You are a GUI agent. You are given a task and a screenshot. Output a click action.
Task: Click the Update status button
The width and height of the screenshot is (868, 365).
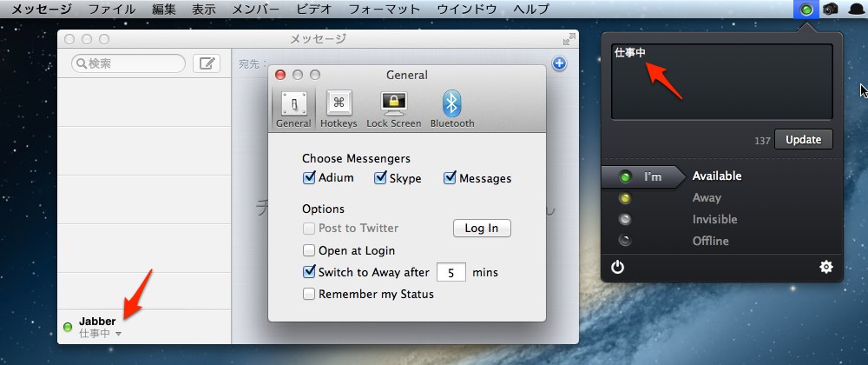803,140
